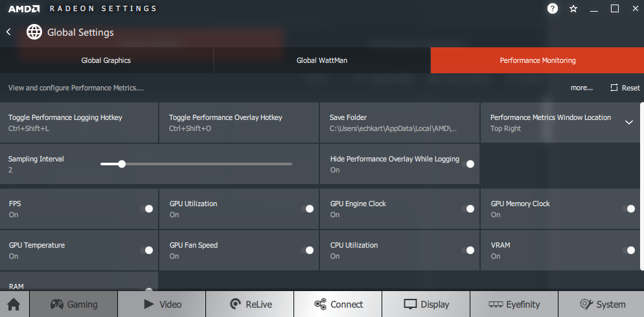The width and height of the screenshot is (644, 317).
Task: Click the Ctrl+Shift+L hotkey value
Action: click(x=29, y=128)
